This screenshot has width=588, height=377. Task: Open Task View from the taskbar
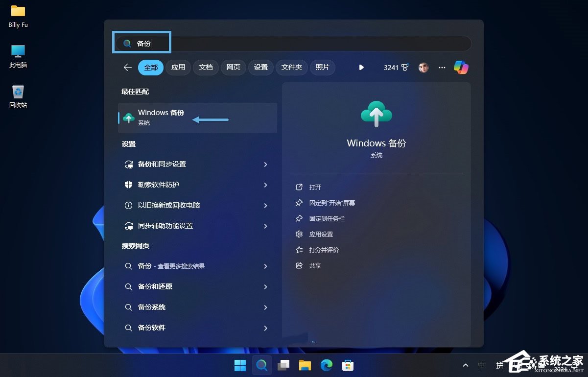(283, 365)
